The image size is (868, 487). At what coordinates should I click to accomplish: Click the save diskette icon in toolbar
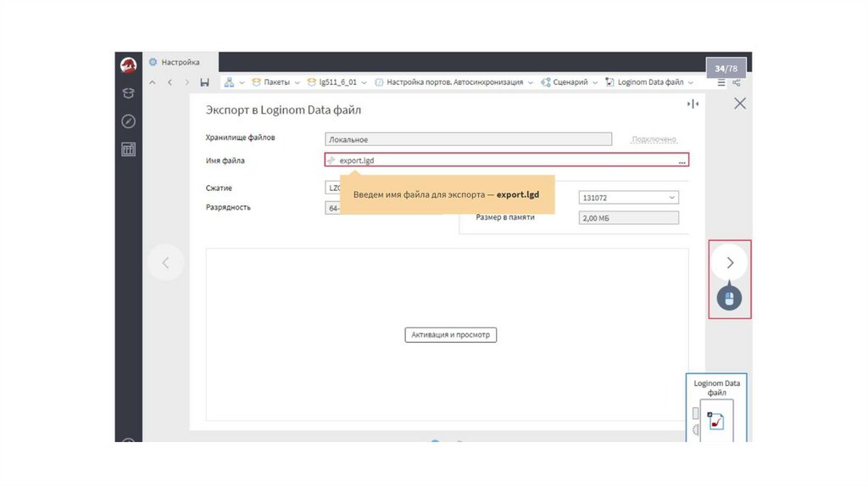click(x=204, y=82)
